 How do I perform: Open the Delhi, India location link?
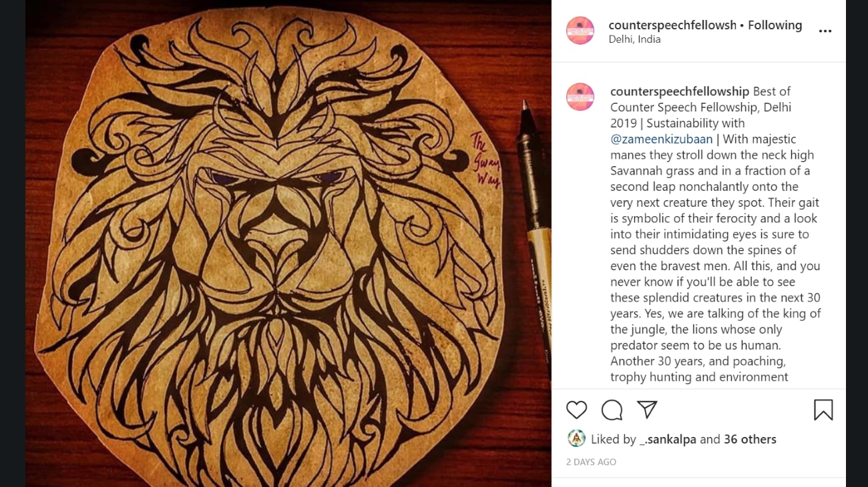pos(634,39)
